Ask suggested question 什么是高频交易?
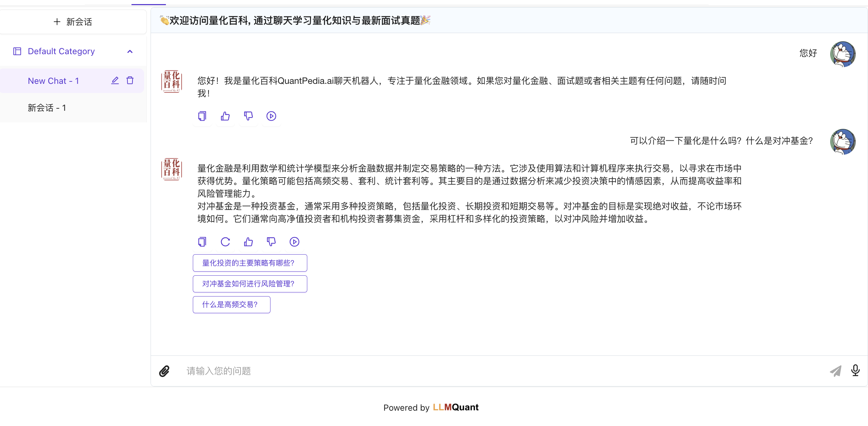This screenshot has height=426, width=868. tap(231, 305)
